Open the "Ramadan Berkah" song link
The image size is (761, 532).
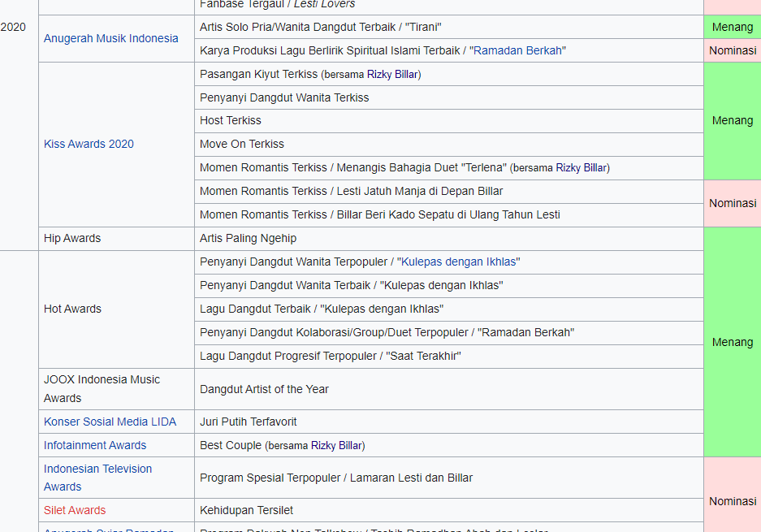517,50
